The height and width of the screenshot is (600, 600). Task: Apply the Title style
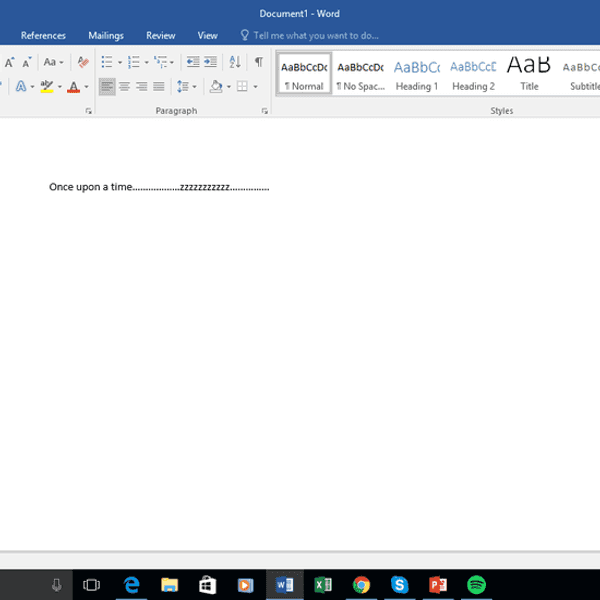[529, 73]
